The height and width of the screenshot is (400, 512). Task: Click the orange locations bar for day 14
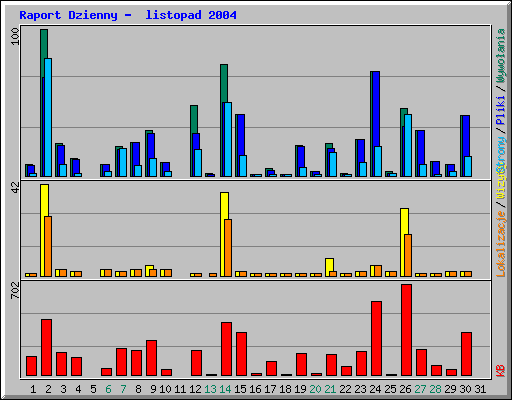click(228, 248)
